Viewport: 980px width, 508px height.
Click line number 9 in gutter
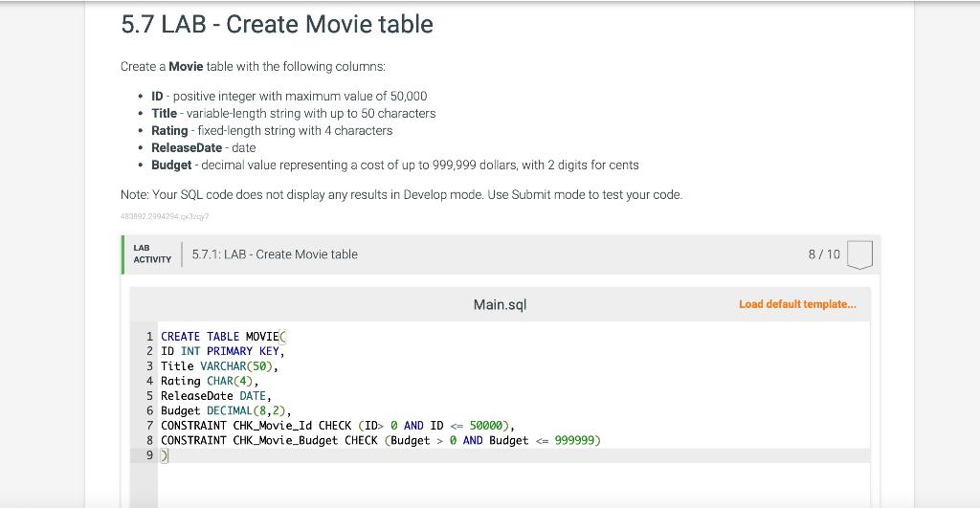click(x=149, y=455)
